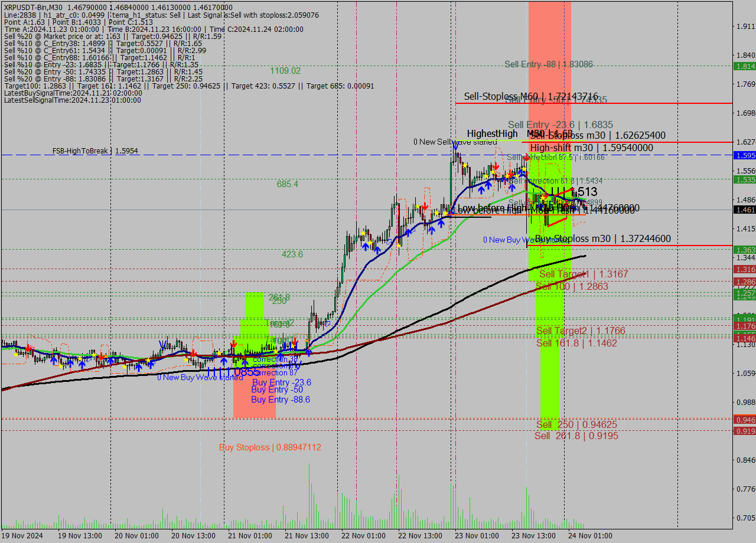Click the '24 Nov 01:00' time axis label
Viewport: 756px width, 543px height.
(590, 536)
